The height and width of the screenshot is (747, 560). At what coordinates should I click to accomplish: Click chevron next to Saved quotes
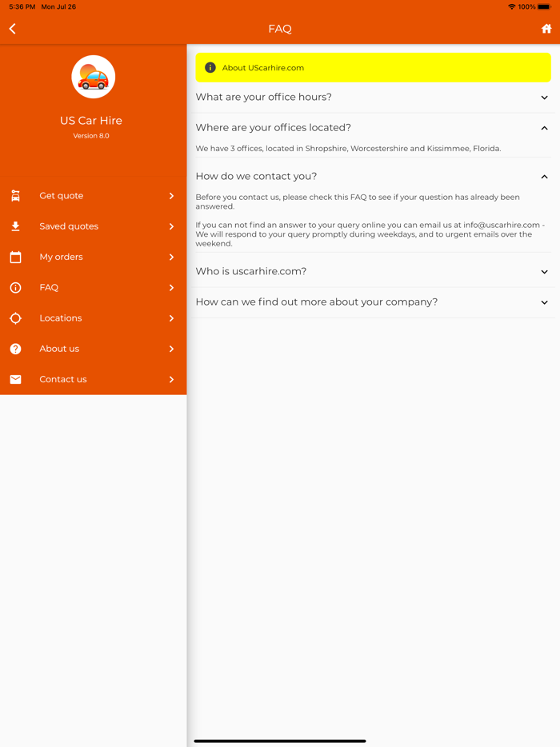click(x=171, y=226)
